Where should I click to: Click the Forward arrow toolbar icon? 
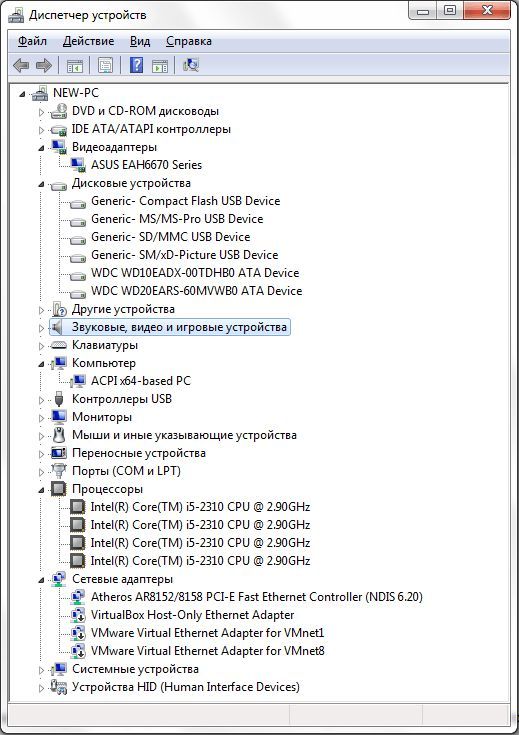[x=44, y=65]
